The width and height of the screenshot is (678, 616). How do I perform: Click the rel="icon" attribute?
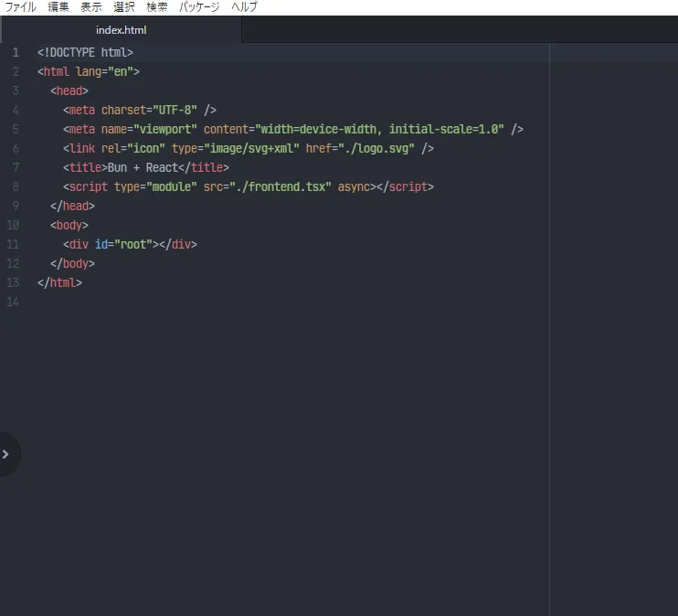133,148
